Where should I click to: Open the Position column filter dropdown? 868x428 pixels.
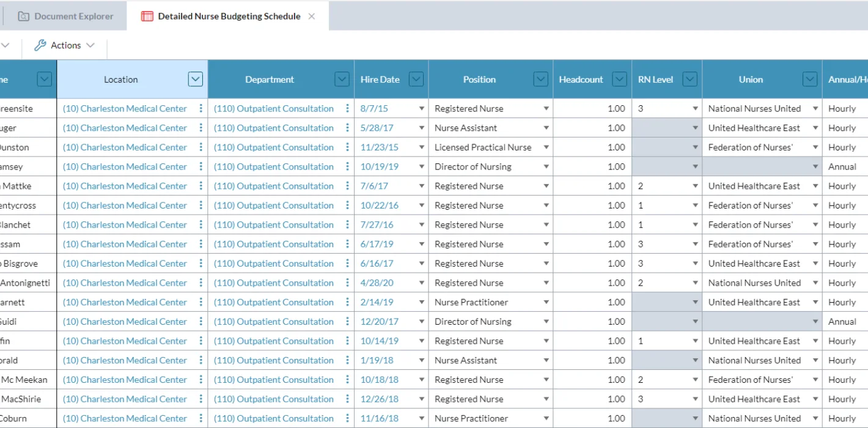[x=540, y=79]
